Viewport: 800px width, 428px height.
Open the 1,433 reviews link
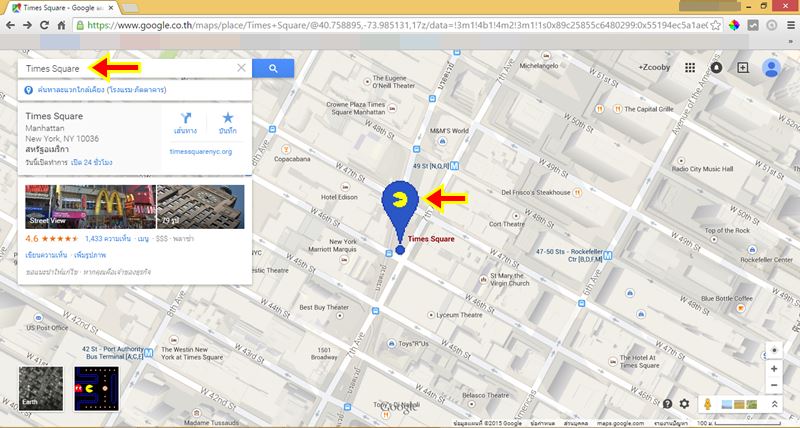[x=108, y=238]
